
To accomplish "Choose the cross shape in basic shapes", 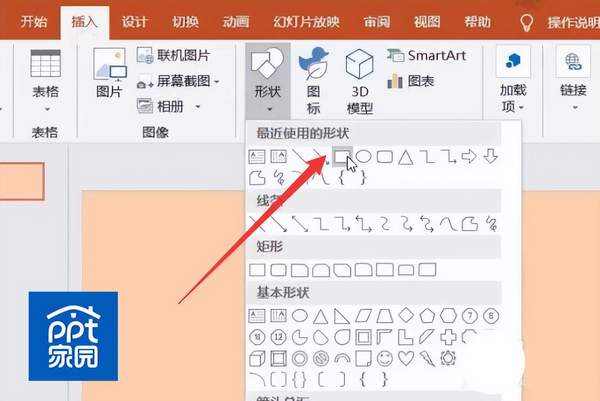I will [x=448, y=336].
